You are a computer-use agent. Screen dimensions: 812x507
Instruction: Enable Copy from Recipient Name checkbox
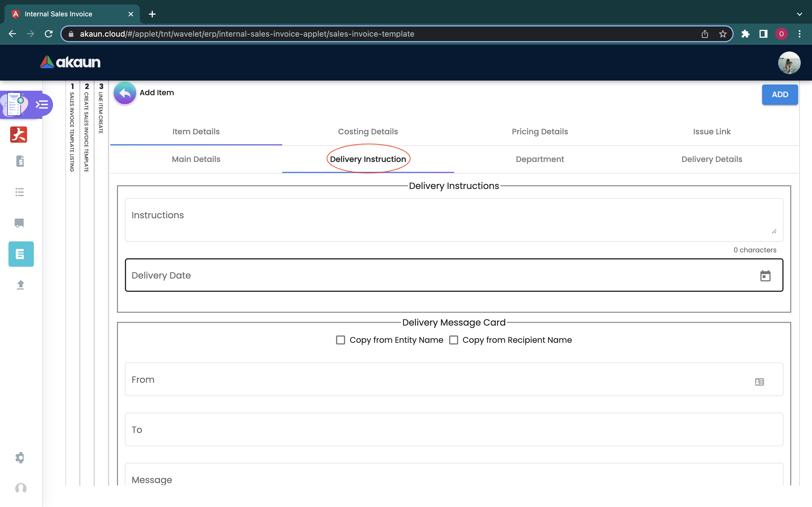454,340
